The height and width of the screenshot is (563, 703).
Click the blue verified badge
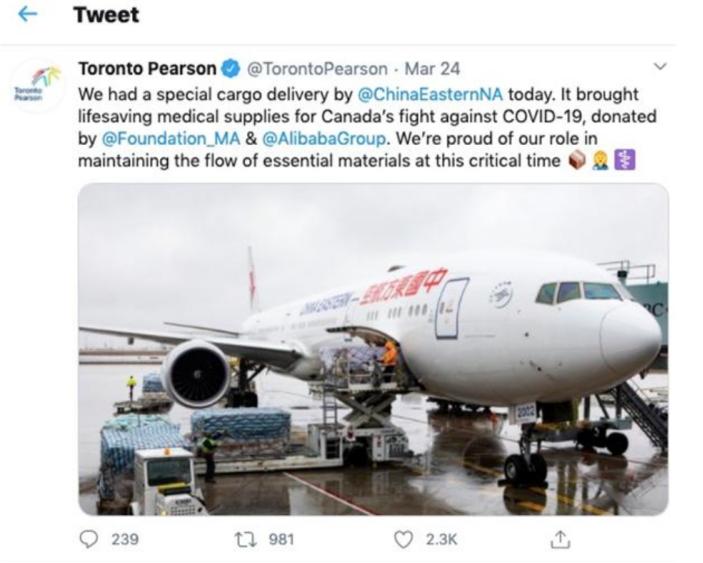[x=229, y=70]
